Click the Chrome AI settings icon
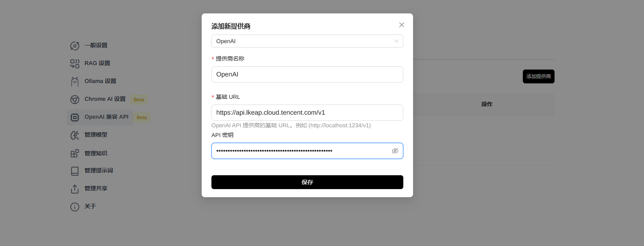This screenshot has width=644, height=246. 75,99
